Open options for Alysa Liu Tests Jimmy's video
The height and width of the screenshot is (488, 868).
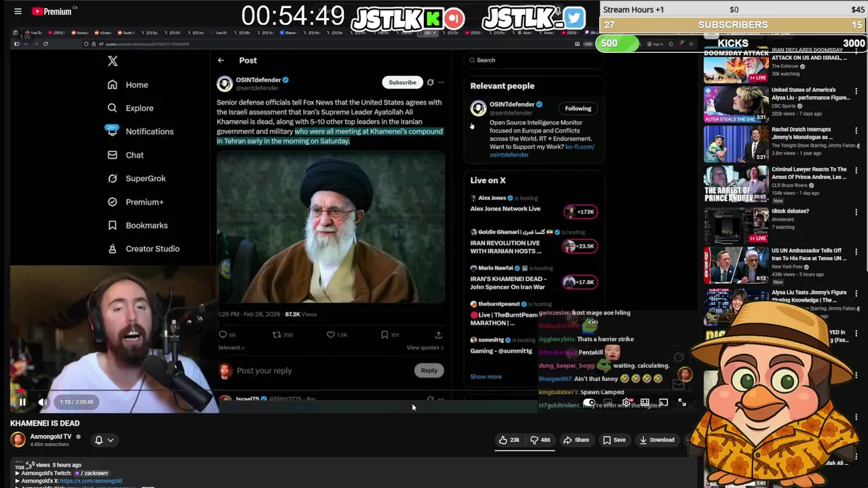(x=856, y=294)
